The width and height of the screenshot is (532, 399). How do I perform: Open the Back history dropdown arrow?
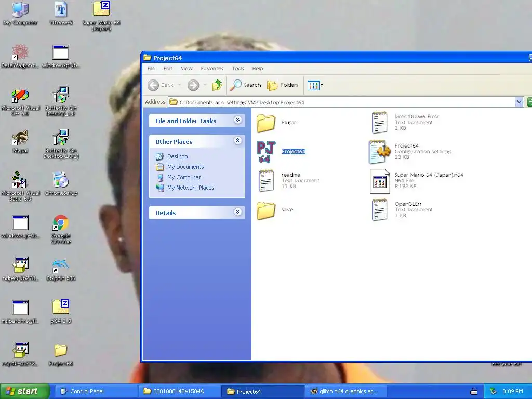[179, 85]
